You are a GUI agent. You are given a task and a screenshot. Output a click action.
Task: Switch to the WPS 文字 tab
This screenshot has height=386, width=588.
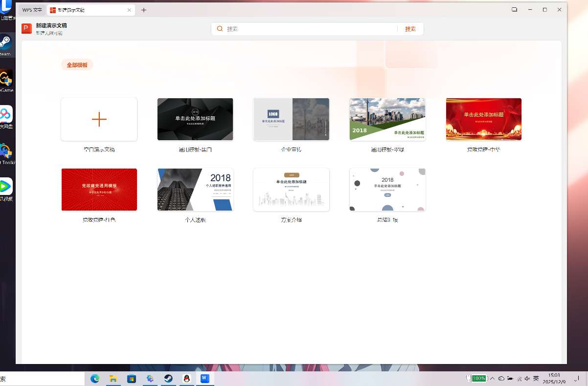pos(32,10)
